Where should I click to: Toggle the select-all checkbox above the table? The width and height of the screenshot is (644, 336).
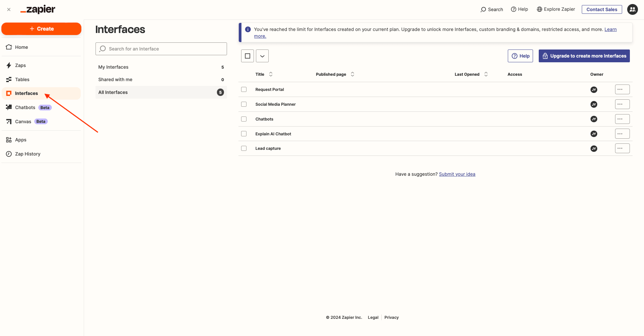point(247,56)
